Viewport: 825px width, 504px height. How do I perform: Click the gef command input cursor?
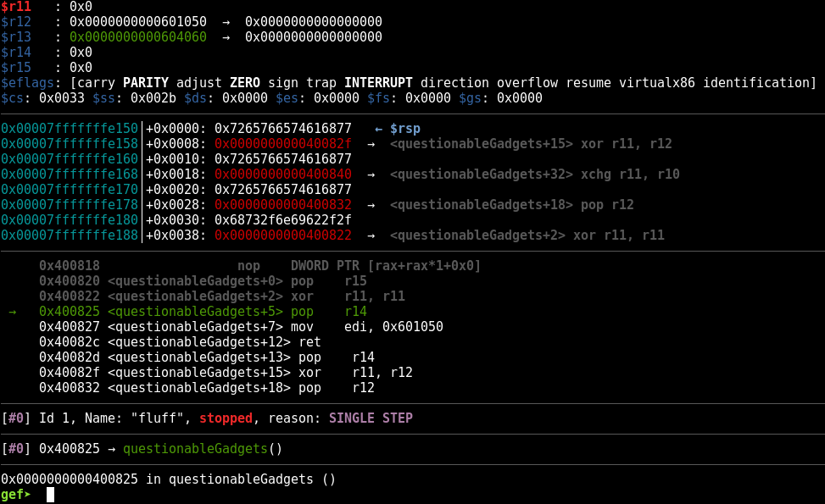[x=50, y=495]
